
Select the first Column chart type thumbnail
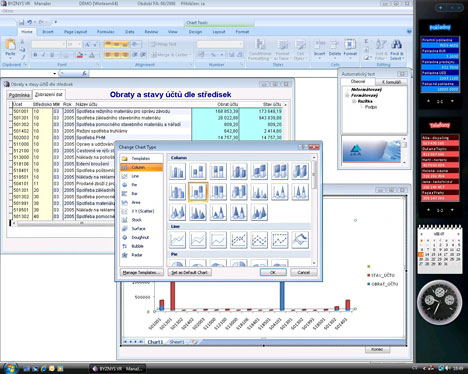click(x=177, y=171)
